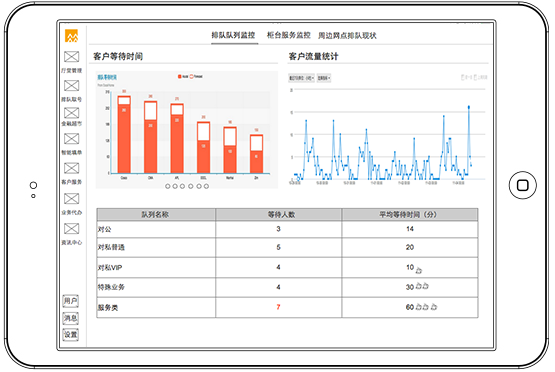Select the 对私VIP queue name

pos(110,268)
